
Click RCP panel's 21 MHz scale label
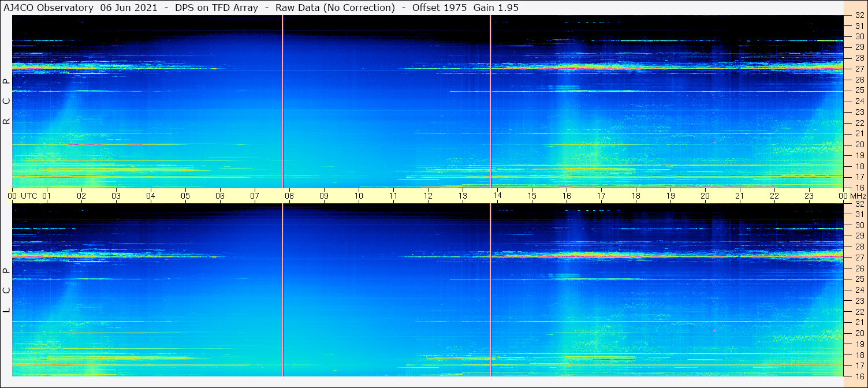click(x=859, y=133)
